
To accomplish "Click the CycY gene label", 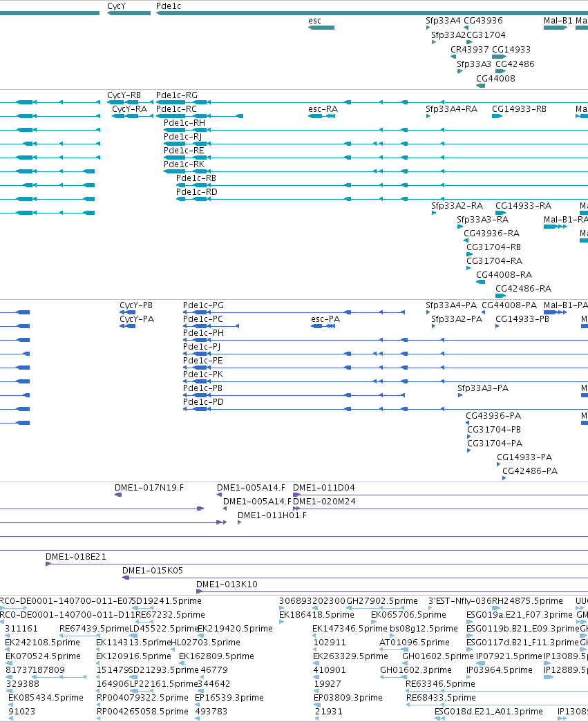I will click(x=117, y=6).
